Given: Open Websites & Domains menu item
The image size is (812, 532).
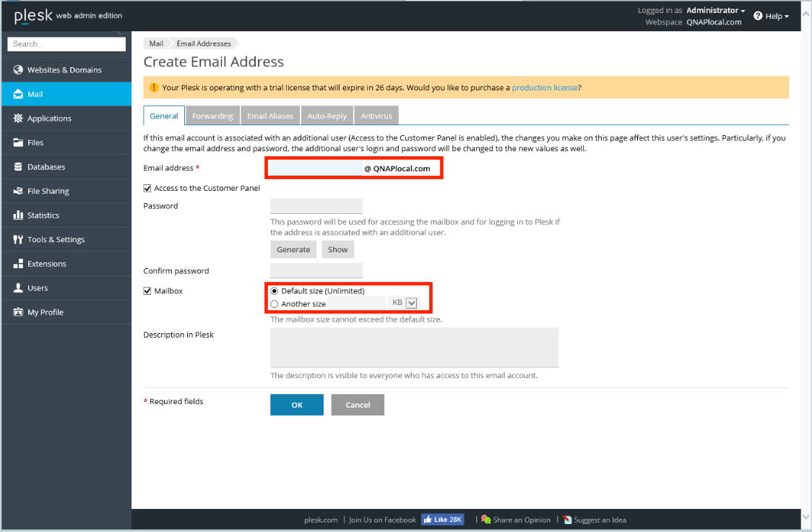Looking at the screenshot, I should coord(66,69).
